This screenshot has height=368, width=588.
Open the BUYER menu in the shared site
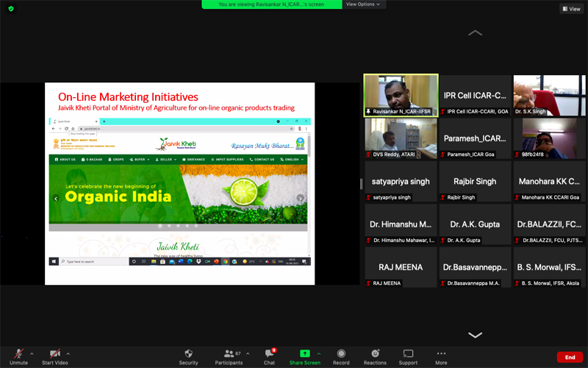[140, 160]
